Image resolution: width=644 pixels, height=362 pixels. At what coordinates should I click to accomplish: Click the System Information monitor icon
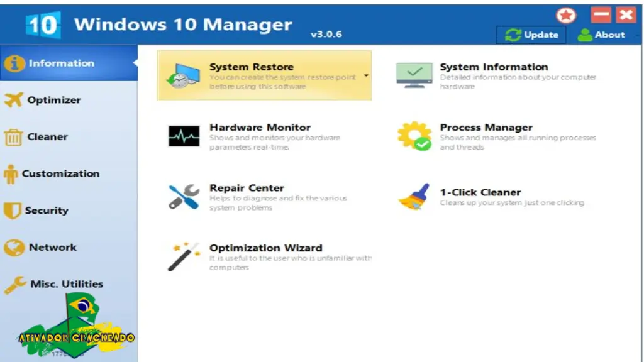pyautogui.click(x=414, y=75)
